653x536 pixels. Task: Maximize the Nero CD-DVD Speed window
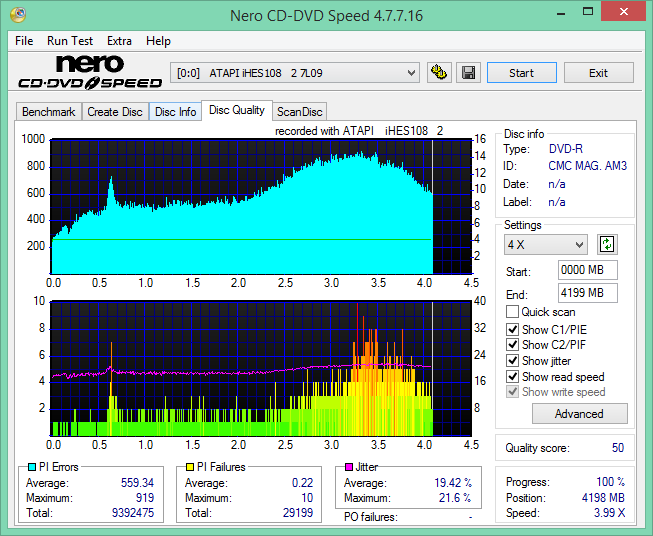[x=588, y=12]
